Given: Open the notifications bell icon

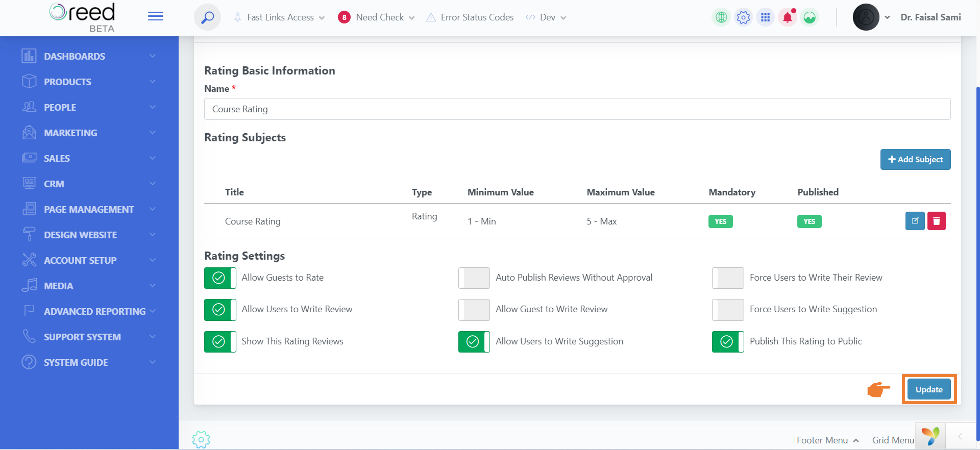Looking at the screenshot, I should click(x=787, y=17).
